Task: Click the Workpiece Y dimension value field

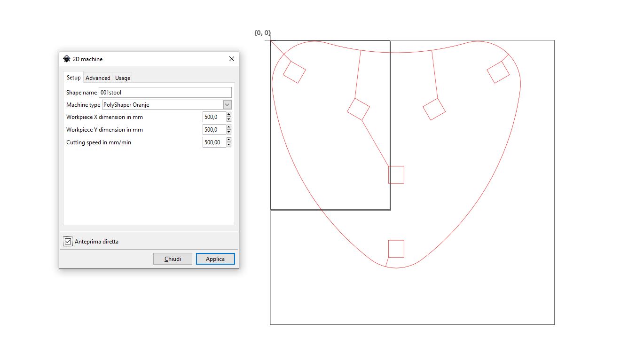Action: [x=214, y=130]
